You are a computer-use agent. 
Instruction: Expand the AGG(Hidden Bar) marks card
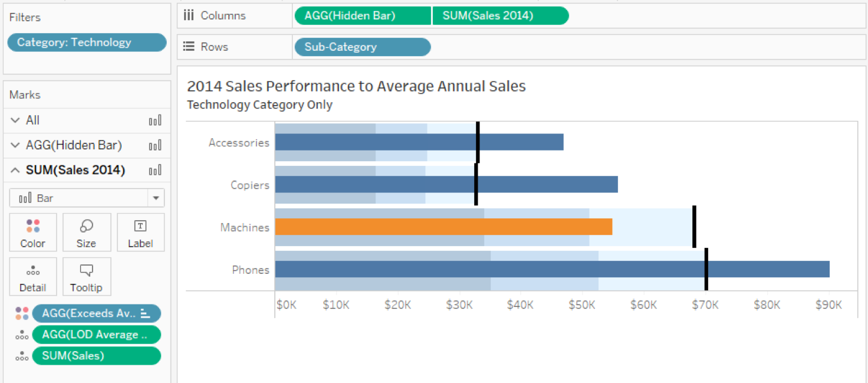16,145
